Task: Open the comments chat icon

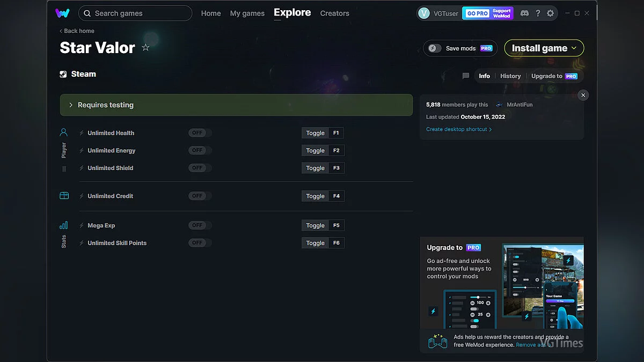Action: pos(466,76)
